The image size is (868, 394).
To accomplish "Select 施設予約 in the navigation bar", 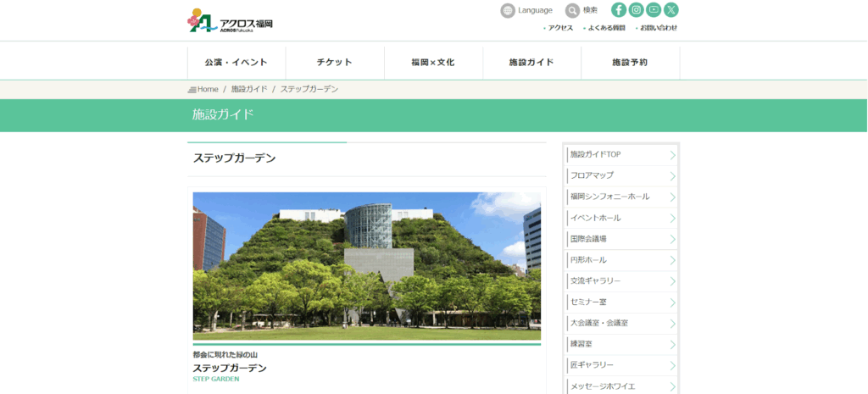I will (x=630, y=63).
